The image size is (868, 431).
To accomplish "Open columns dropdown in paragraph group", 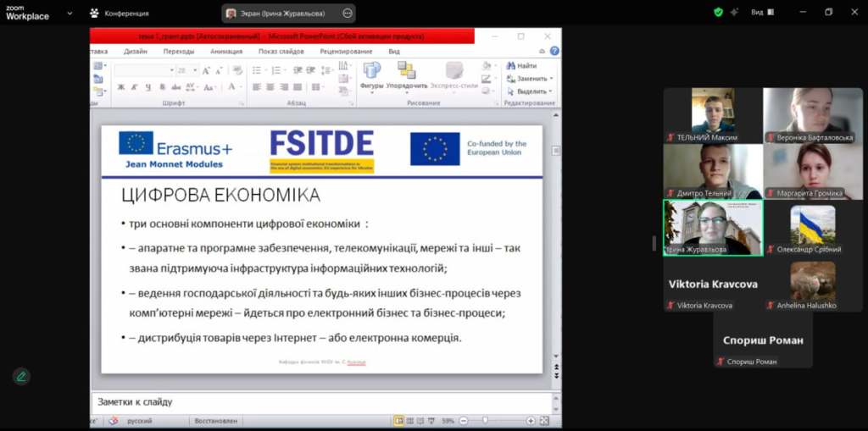I will coord(317,87).
